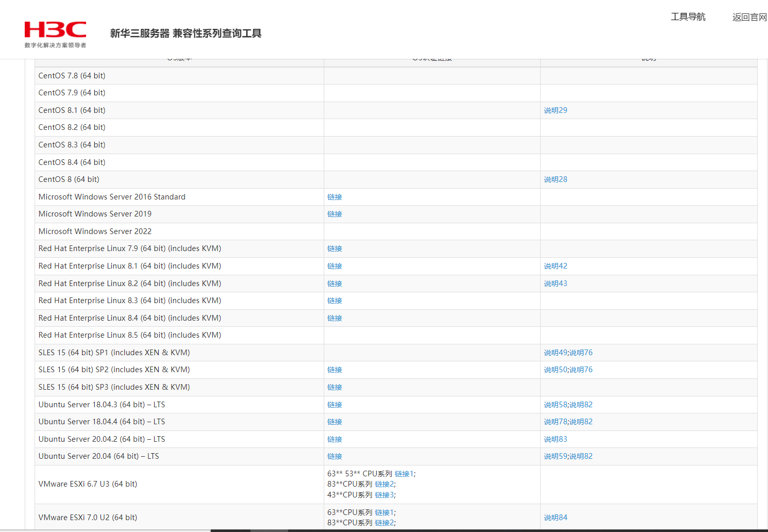View 说明49 for SLES 15 SP1
This screenshot has width=768, height=532.
tap(556, 353)
